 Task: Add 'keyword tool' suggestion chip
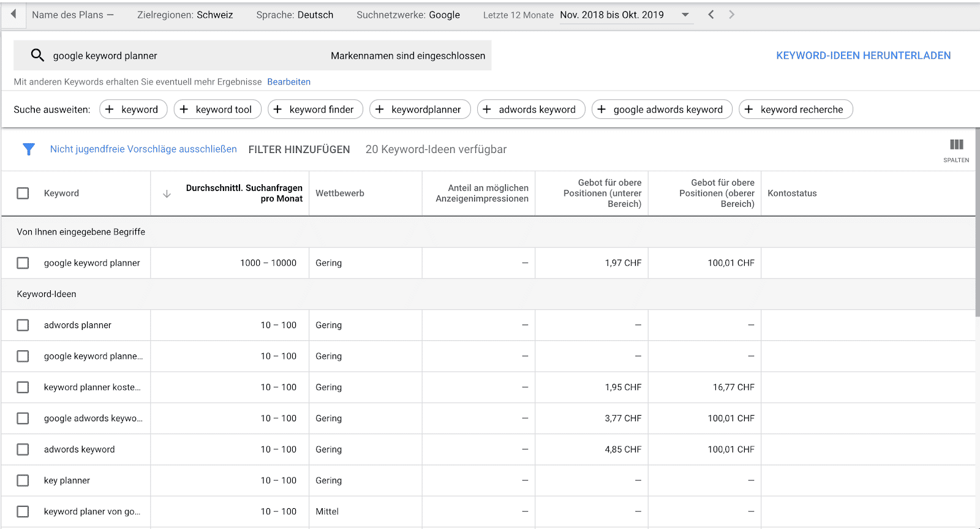pos(217,110)
